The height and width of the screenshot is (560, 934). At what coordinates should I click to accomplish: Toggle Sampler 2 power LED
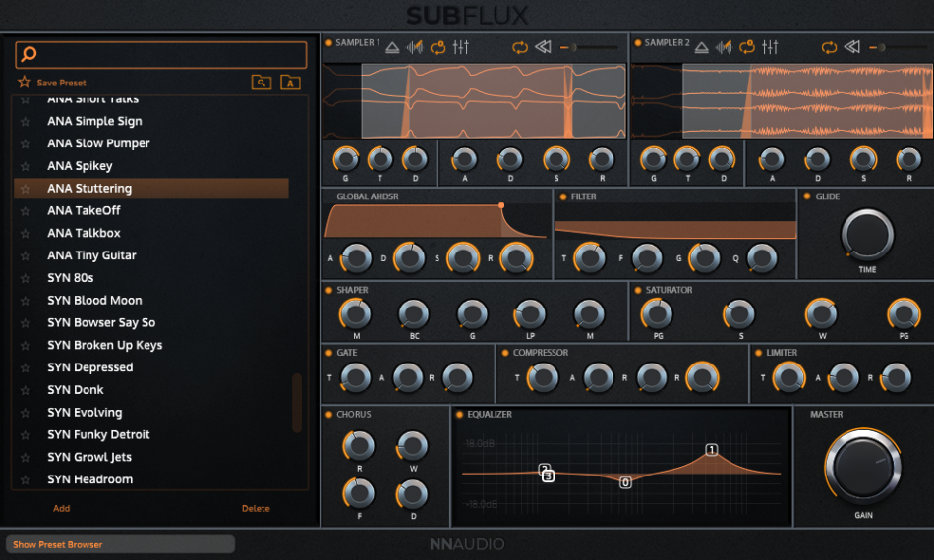(638, 43)
